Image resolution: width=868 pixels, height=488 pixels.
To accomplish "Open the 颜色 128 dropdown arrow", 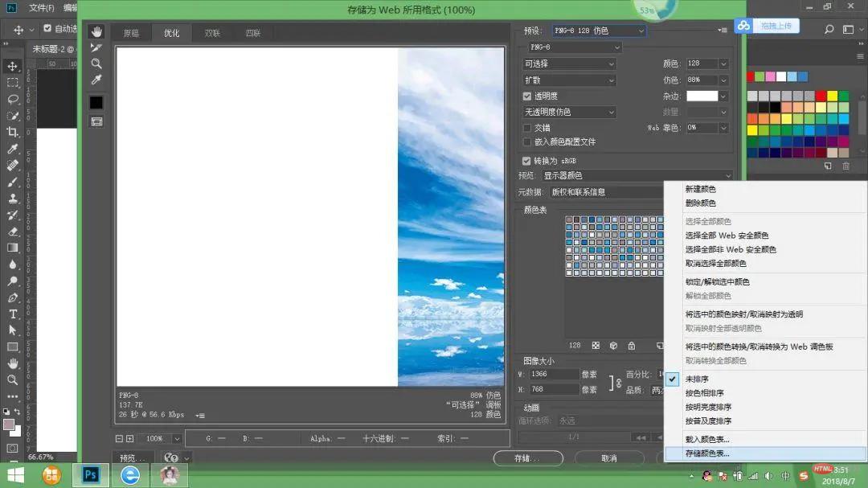I will 723,64.
